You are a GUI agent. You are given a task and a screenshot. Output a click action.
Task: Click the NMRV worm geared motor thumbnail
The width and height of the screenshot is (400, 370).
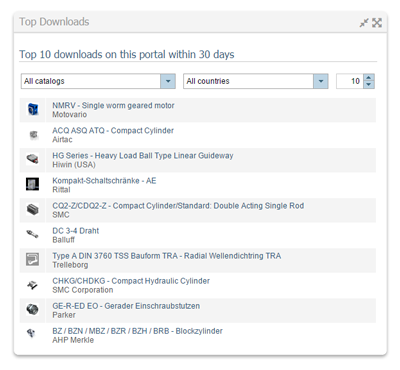pyautogui.click(x=32, y=109)
